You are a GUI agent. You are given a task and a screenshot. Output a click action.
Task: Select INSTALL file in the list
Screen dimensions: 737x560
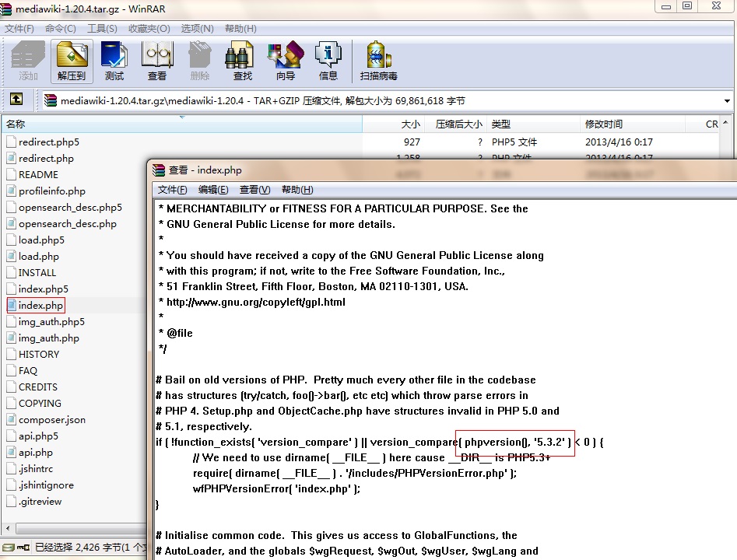click(37, 272)
